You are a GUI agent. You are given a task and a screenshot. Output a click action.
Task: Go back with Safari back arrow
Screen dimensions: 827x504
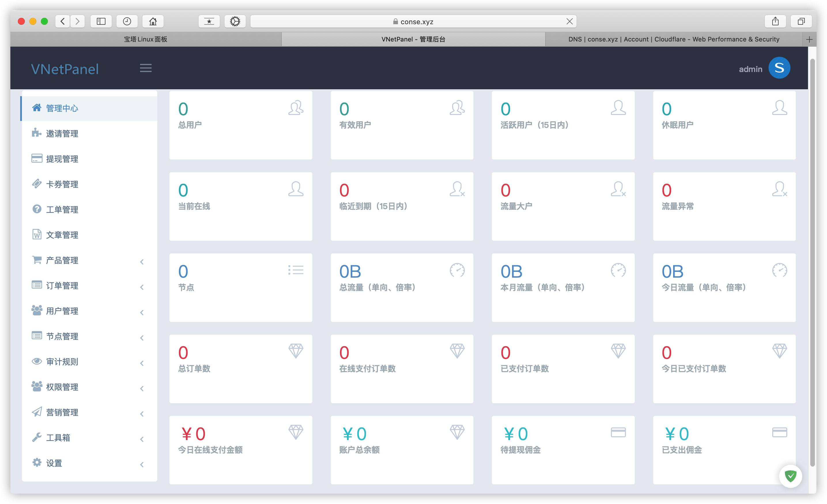tap(63, 22)
